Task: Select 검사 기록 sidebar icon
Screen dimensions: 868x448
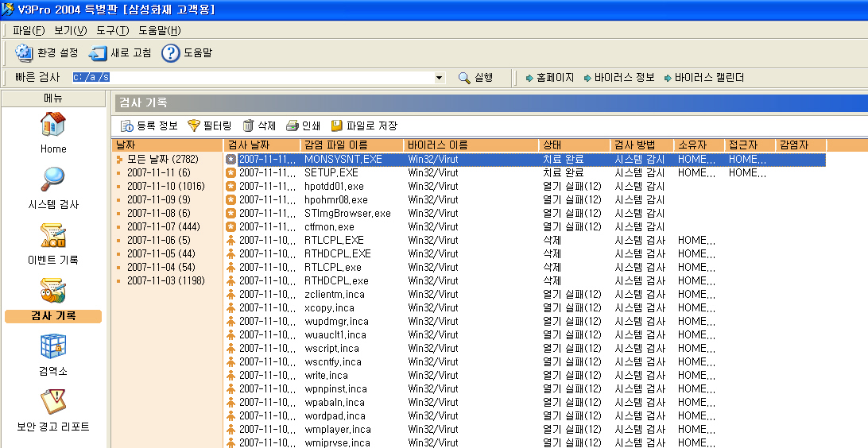Action: 53,291
